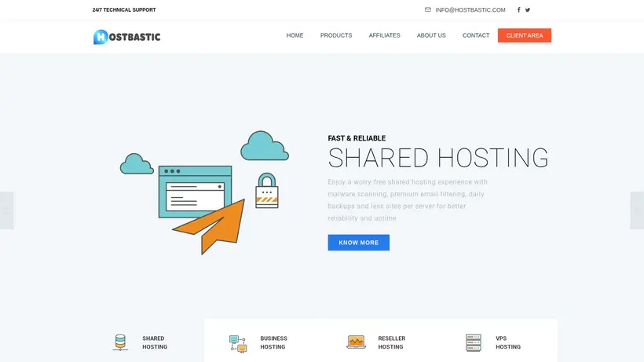Select the Business Hosting label
The image size is (644, 362).
tap(273, 342)
